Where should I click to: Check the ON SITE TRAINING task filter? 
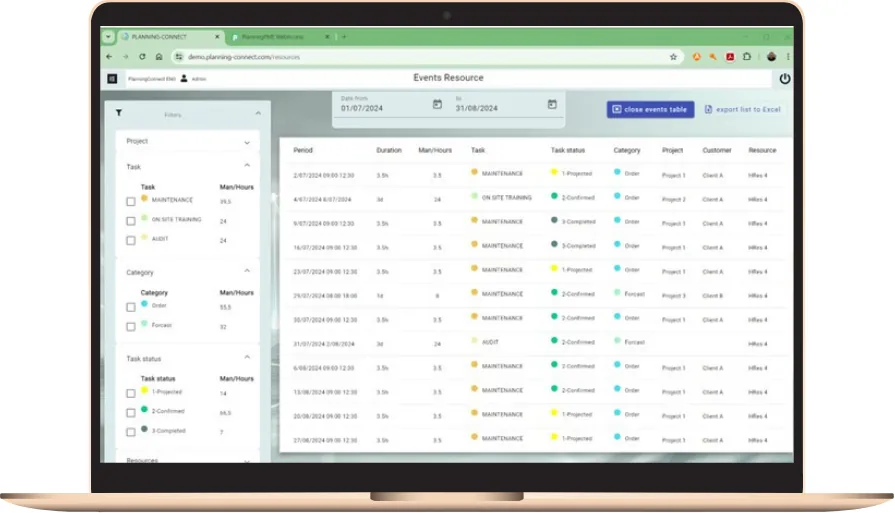click(131, 221)
